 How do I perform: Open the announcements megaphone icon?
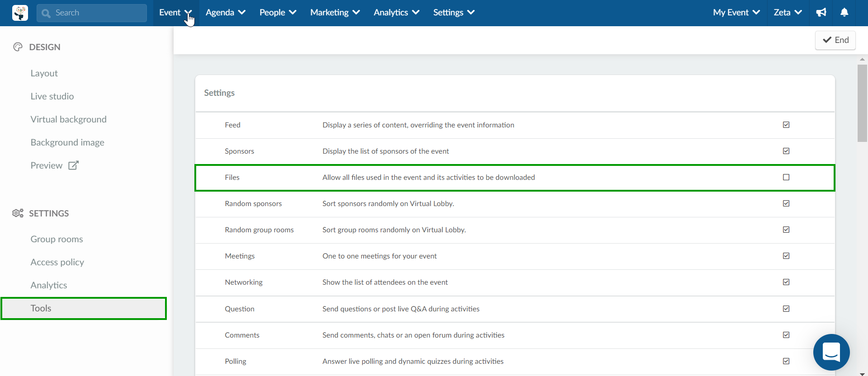(x=821, y=13)
